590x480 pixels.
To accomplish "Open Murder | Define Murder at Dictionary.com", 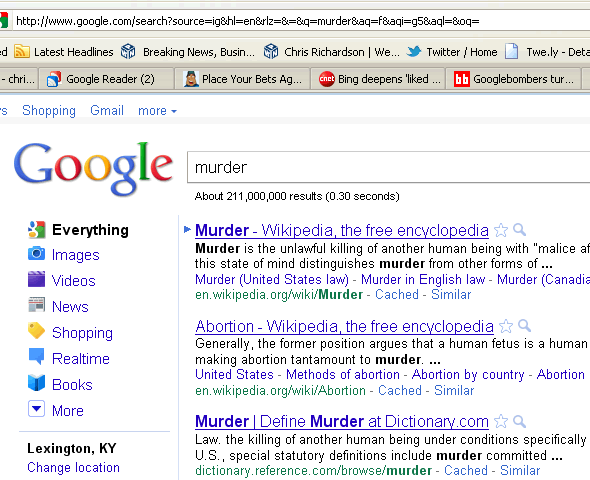I will pos(342,421).
